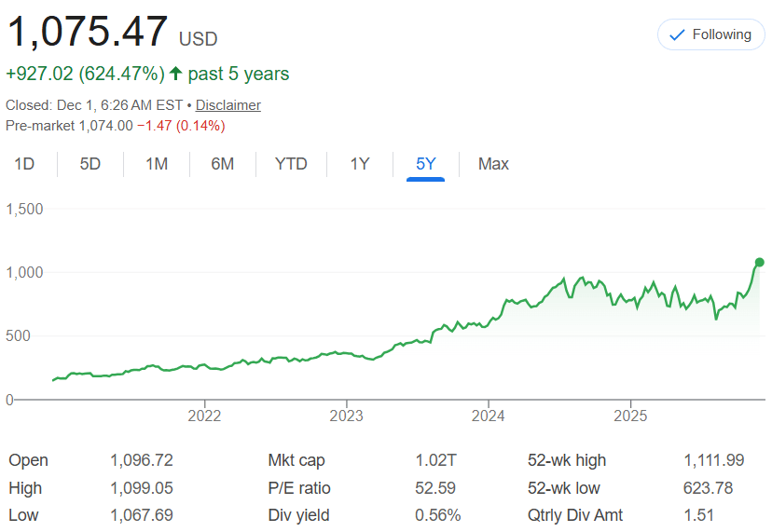The image size is (772, 532).
Task: Click the Div yield label
Action: [298, 515]
